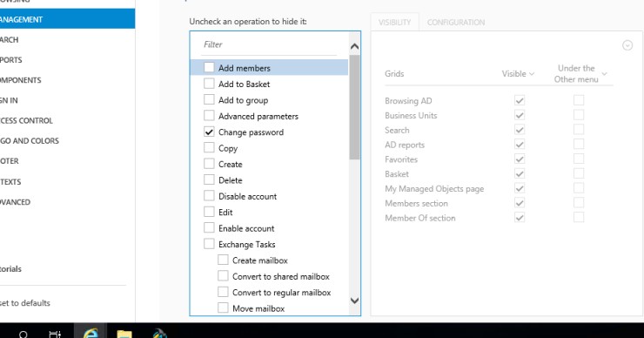Image resolution: width=644 pixels, height=338 pixels.
Task: Open Task View from the taskbar
Action: [55, 334]
